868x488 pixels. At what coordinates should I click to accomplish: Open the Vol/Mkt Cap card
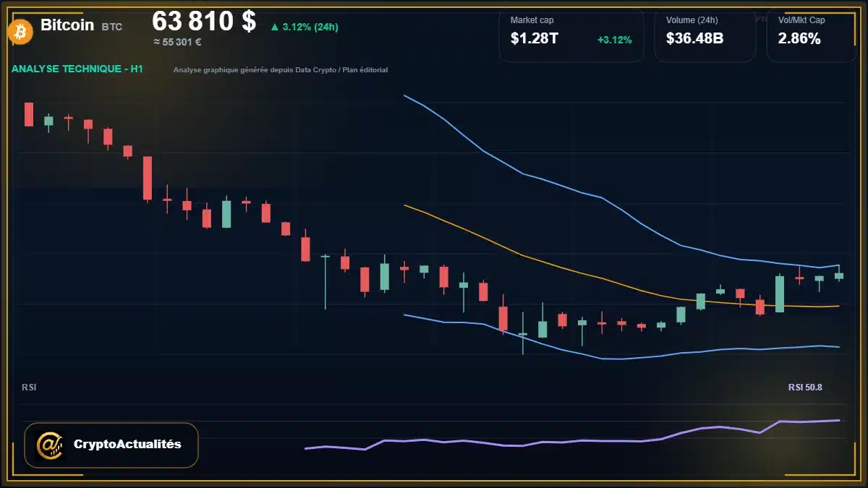[812, 36]
